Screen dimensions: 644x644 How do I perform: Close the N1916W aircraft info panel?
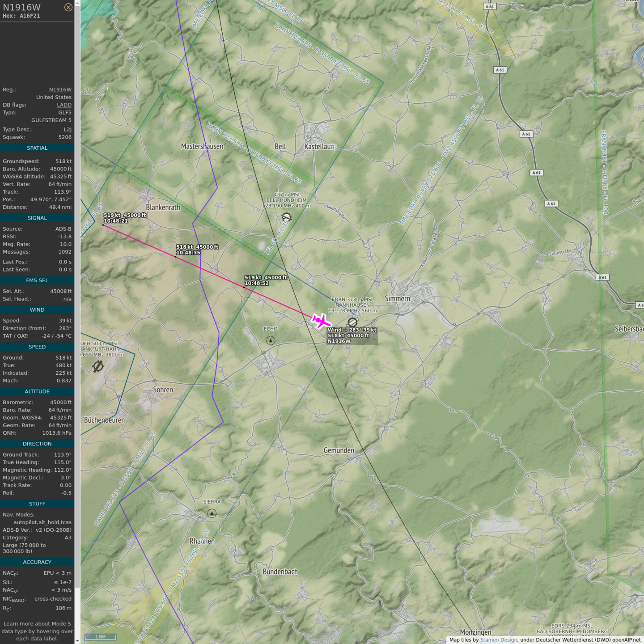pos(68,7)
